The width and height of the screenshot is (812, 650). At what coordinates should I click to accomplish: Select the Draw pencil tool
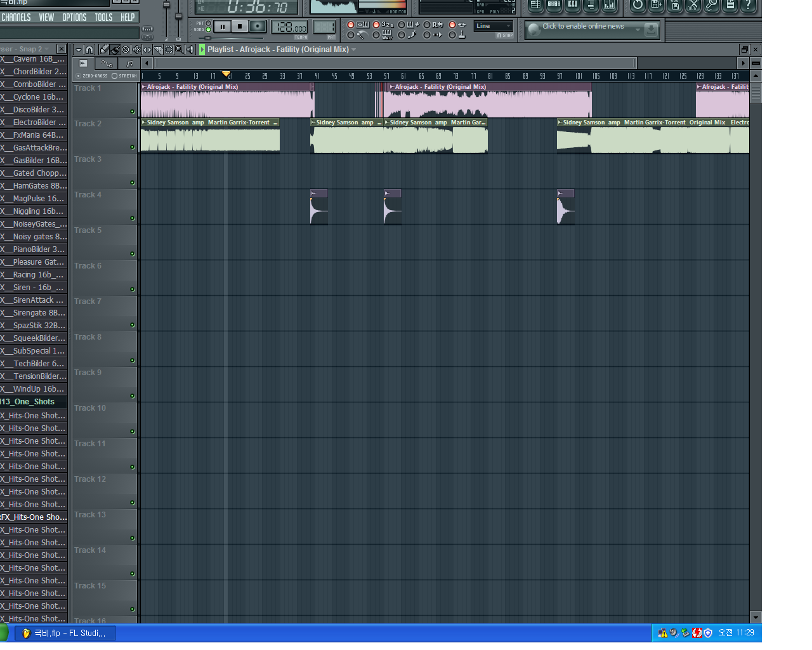pyautogui.click(x=104, y=50)
